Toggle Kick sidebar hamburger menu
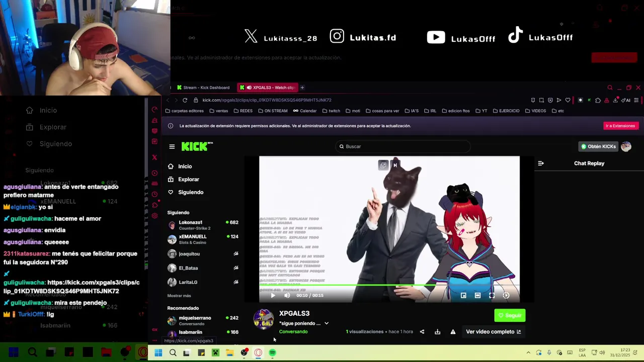644x362 pixels. click(x=172, y=146)
